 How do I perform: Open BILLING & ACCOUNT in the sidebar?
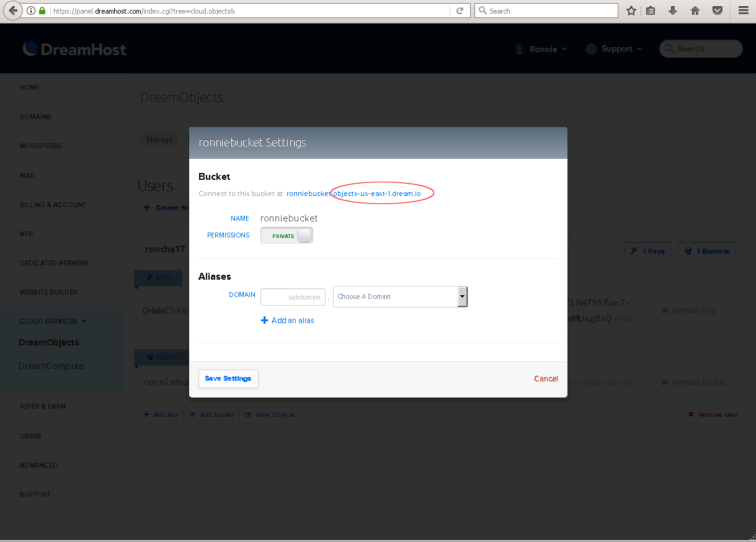[x=53, y=205]
